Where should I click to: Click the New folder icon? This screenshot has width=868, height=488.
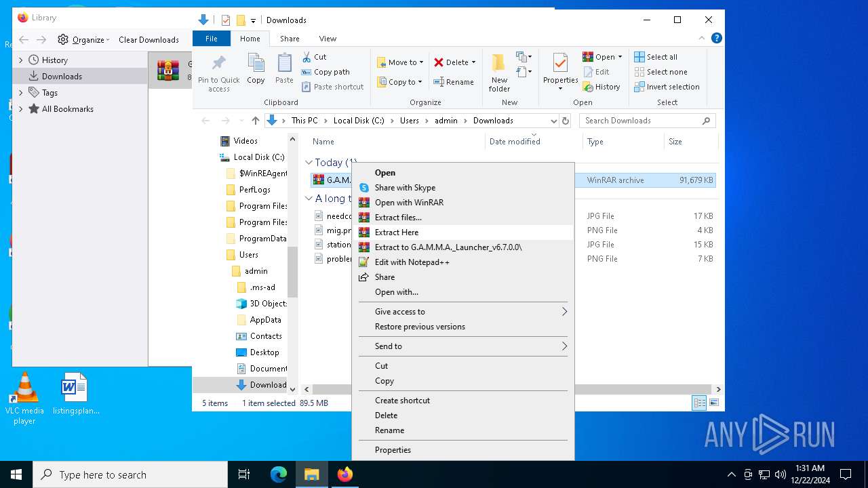click(499, 62)
